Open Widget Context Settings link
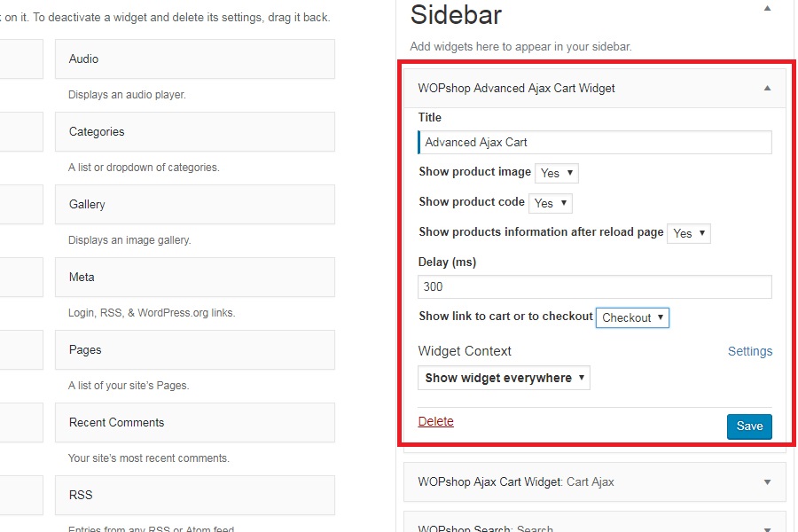 [750, 351]
